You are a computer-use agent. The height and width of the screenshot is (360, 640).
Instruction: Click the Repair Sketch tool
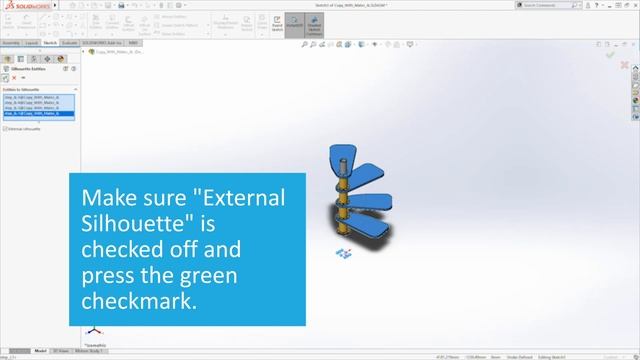click(x=247, y=23)
